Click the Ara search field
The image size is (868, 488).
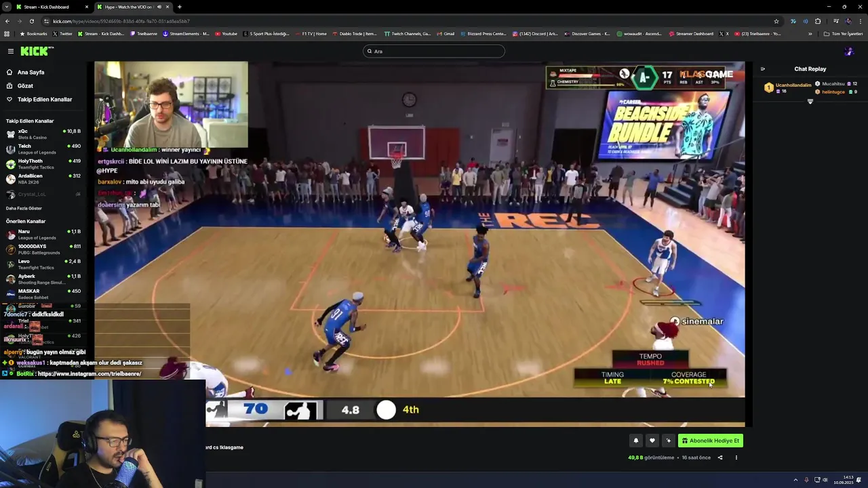[434, 51]
